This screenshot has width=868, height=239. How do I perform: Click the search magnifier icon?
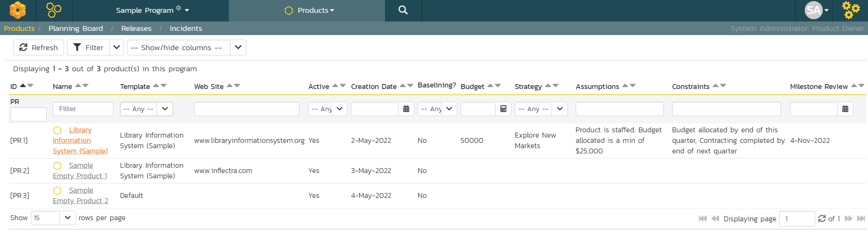tap(403, 10)
